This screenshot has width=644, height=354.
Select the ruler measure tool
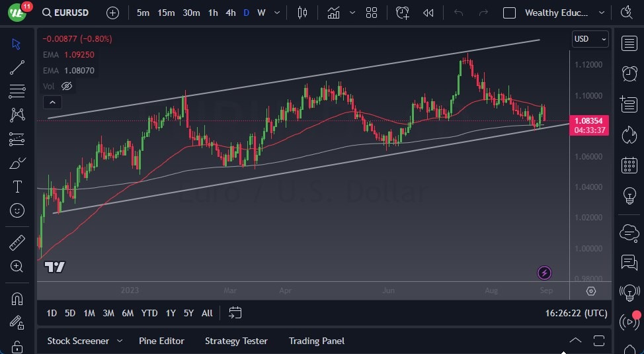17,243
